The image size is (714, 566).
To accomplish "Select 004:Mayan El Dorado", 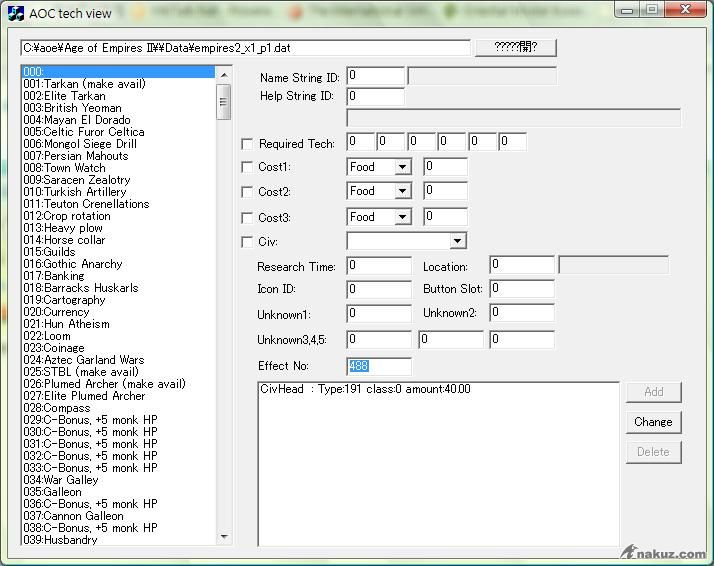I will [x=118, y=120].
